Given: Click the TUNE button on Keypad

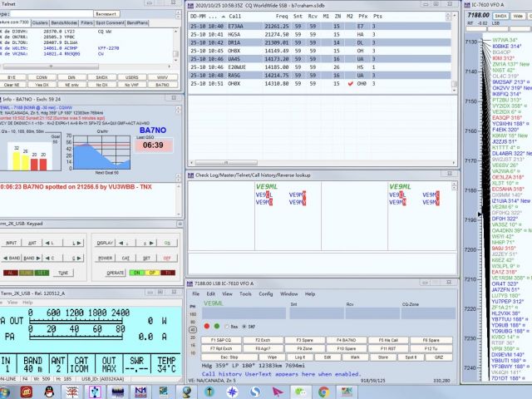Looking at the screenshot, I should (x=63, y=273).
